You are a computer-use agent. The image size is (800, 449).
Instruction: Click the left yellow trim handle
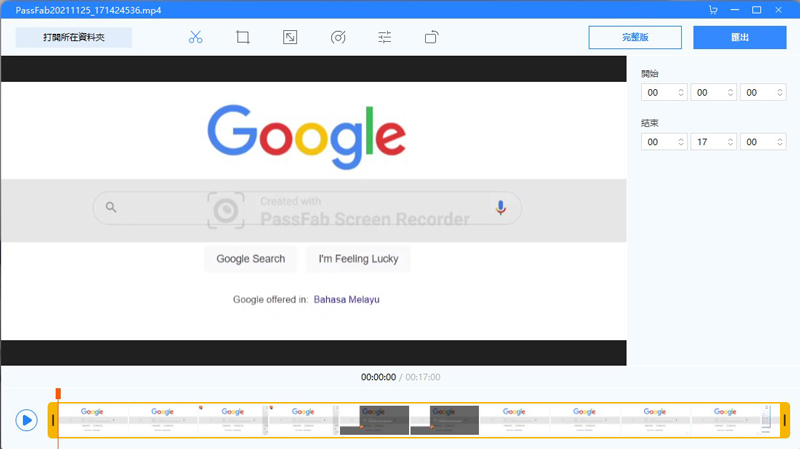pos(53,420)
